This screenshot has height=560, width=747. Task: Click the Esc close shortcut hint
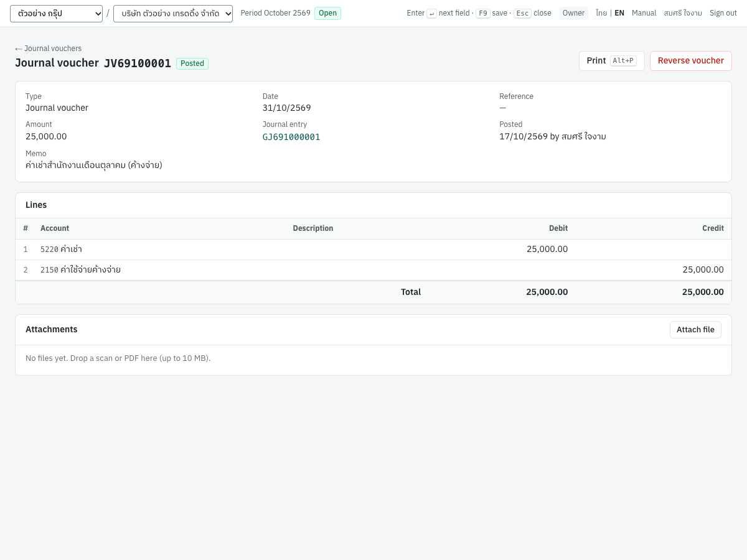[x=532, y=13]
